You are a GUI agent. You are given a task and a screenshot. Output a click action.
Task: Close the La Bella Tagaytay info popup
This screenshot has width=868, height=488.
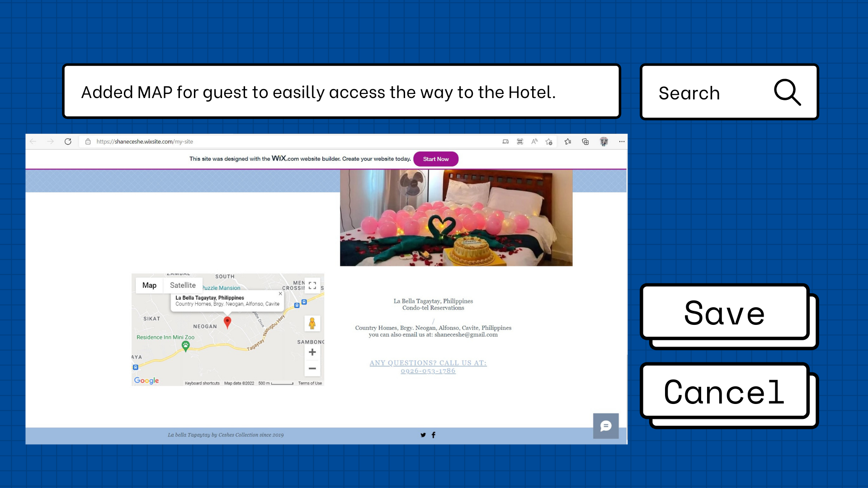click(280, 294)
